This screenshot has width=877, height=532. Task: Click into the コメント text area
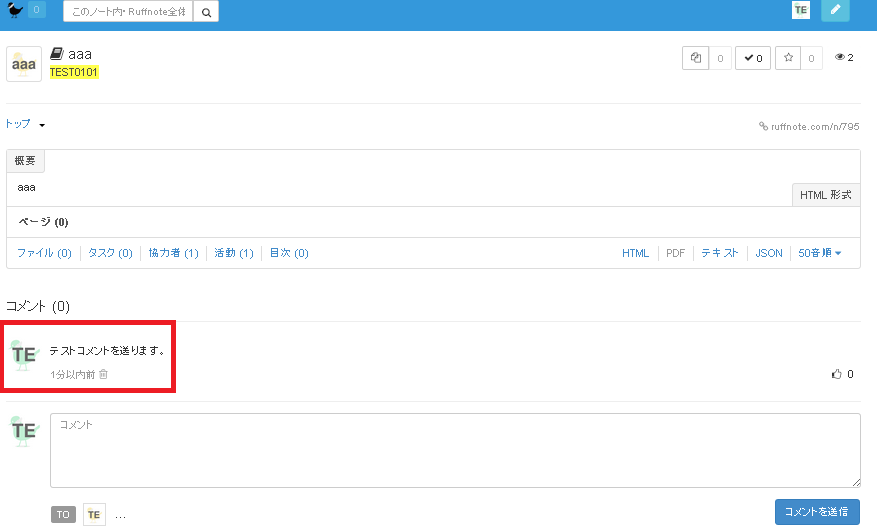pos(455,450)
